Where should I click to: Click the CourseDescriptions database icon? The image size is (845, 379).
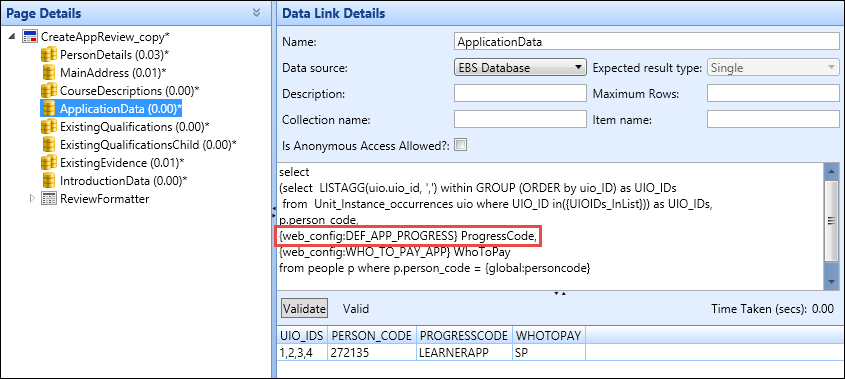[x=49, y=90]
